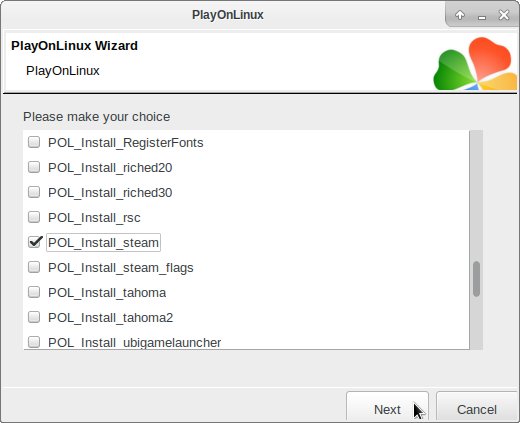Check the POL_Install_riched20 option
Image resolution: width=520 pixels, height=423 pixels.
(x=34, y=167)
